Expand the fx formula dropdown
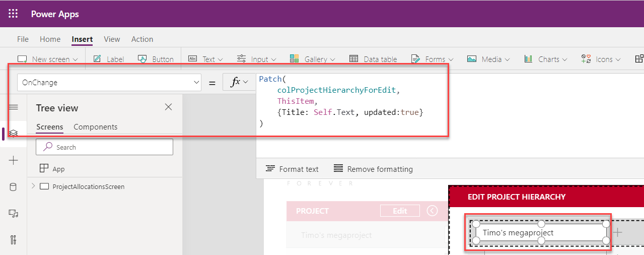The height and width of the screenshot is (255, 644). click(239, 83)
